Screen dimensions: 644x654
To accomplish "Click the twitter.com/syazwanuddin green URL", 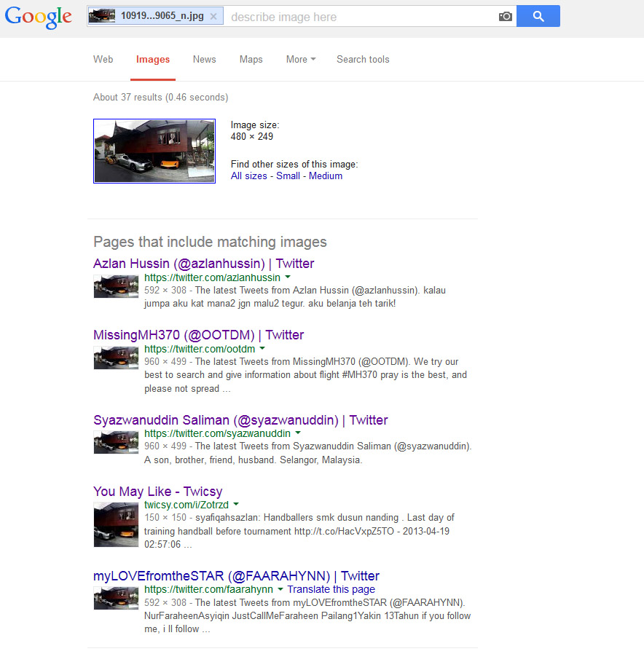I will (x=217, y=434).
